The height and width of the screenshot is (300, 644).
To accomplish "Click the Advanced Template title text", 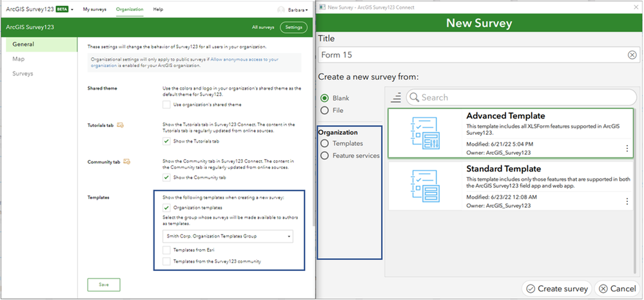I will click(505, 116).
